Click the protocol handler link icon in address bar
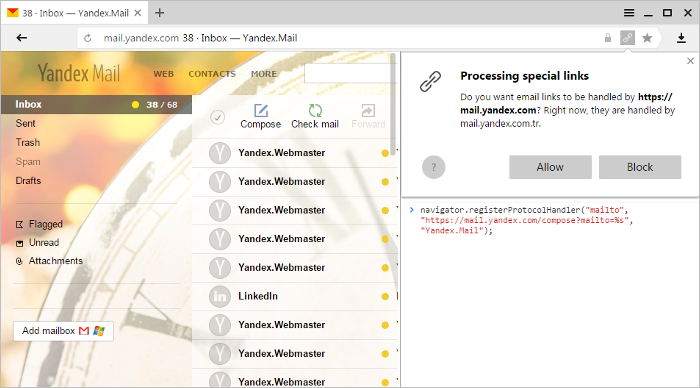 click(627, 38)
